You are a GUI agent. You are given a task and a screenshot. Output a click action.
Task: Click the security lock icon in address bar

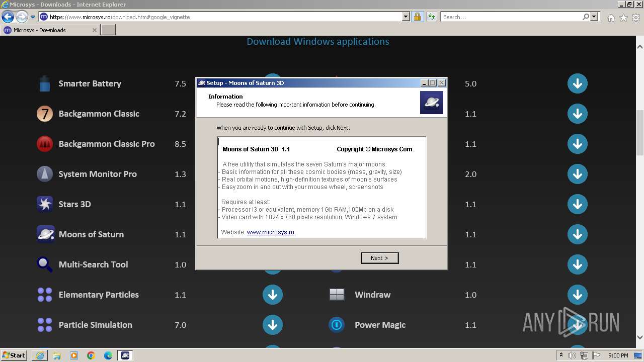417,17
